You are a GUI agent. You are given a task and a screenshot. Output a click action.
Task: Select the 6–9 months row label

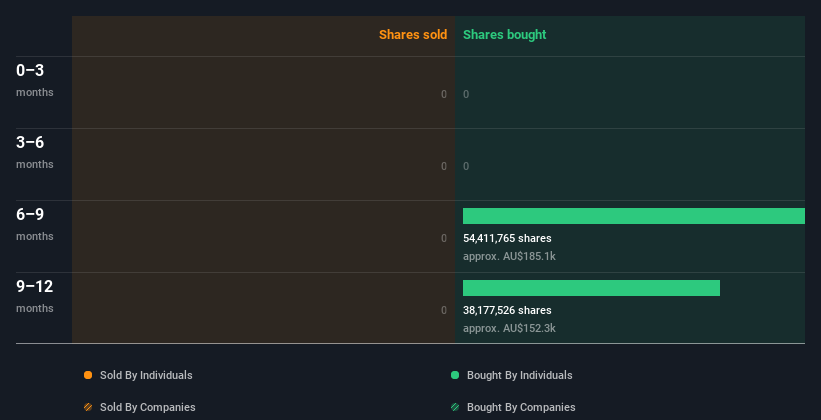[x=35, y=224]
